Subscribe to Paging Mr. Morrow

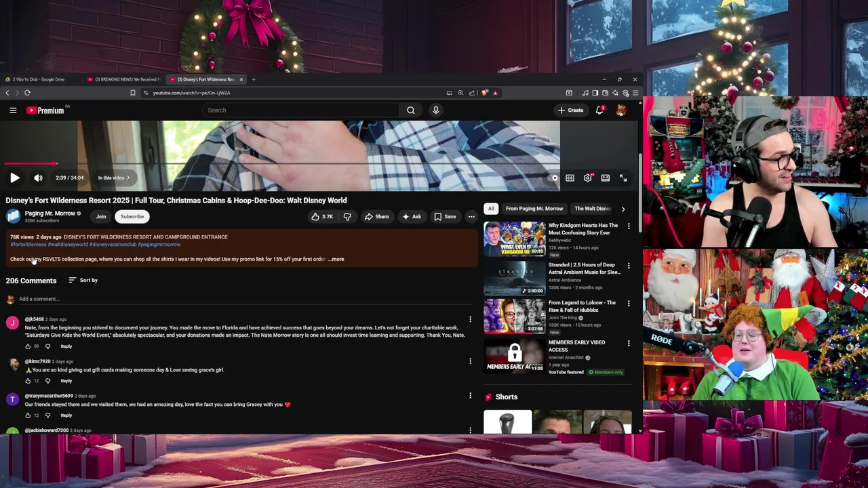pyautogui.click(x=132, y=216)
